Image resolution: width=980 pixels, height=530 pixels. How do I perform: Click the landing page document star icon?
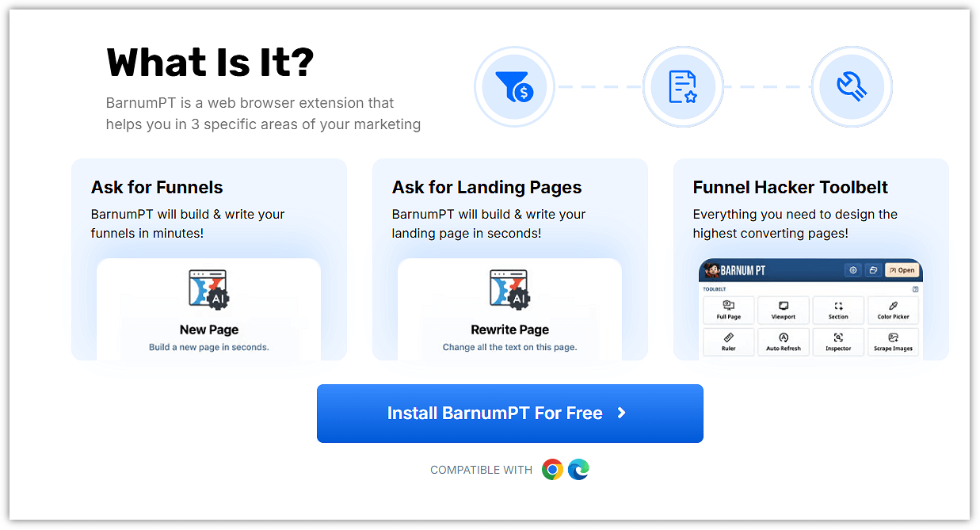click(682, 86)
